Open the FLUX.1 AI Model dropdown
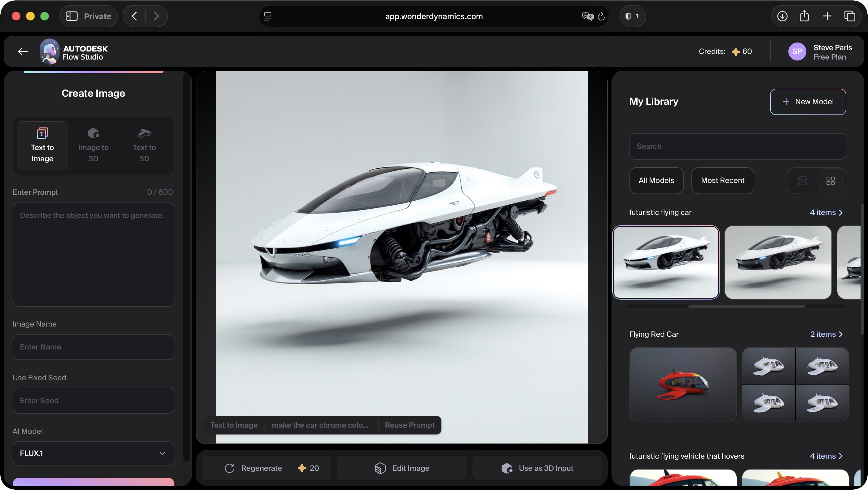The width and height of the screenshot is (868, 490). click(93, 454)
